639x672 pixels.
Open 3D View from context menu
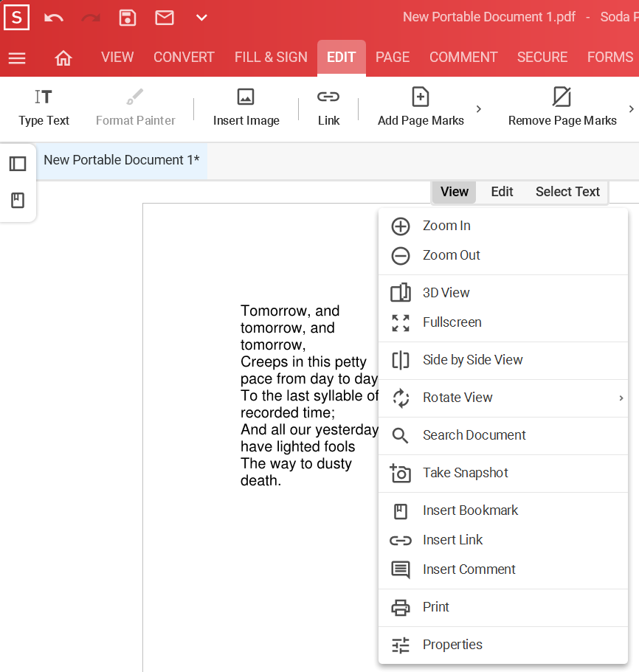503,293
